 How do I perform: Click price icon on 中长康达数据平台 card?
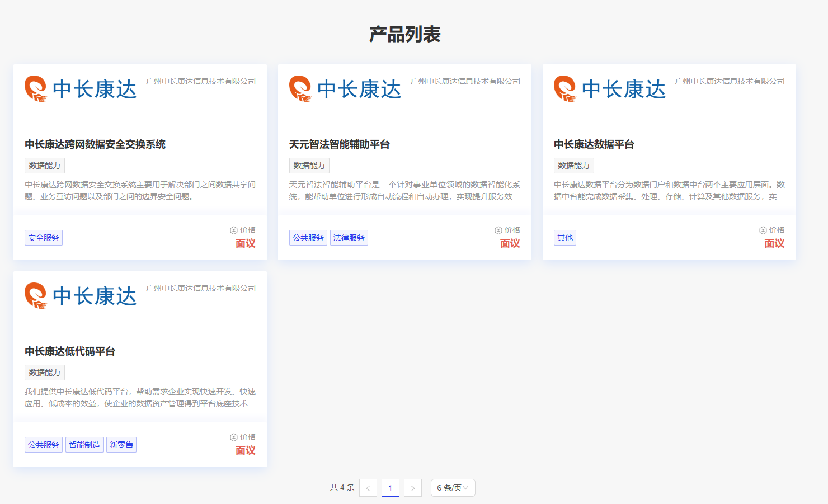[763, 230]
